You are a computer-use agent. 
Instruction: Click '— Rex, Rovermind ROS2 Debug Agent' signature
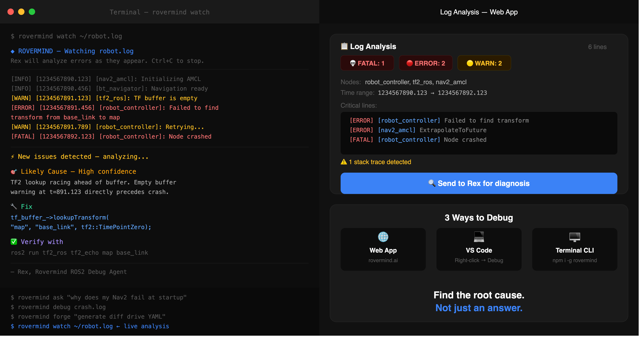69,272
